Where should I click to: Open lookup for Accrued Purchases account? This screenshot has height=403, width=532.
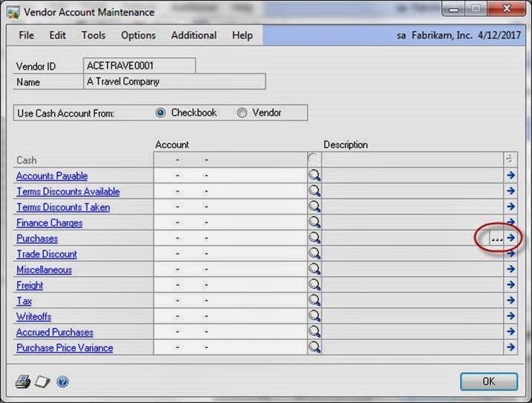pos(314,332)
